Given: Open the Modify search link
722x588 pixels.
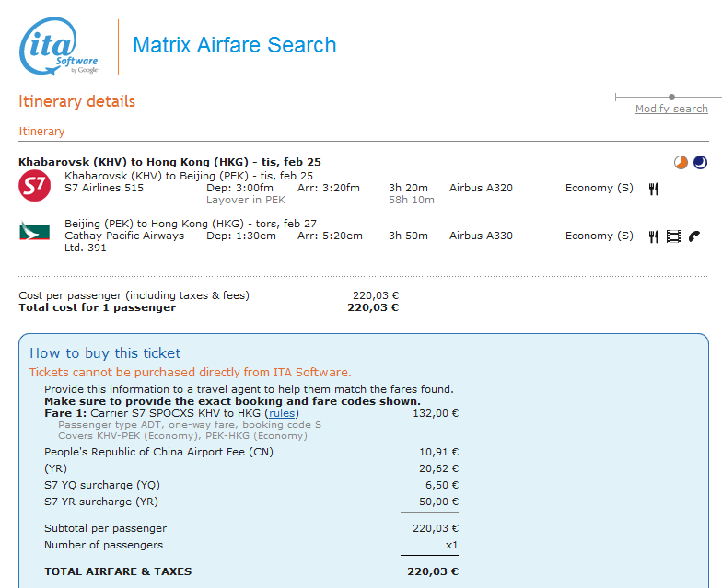Looking at the screenshot, I should (x=671, y=109).
